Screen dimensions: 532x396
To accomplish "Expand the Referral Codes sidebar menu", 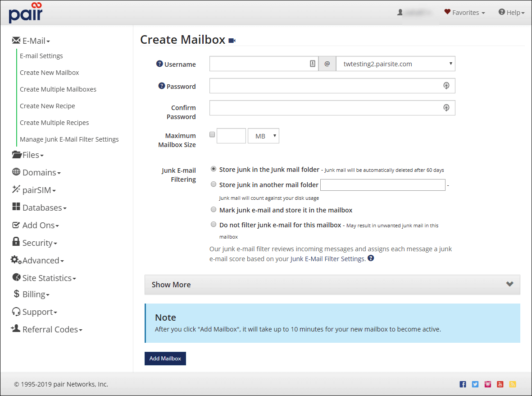I will [46, 329].
